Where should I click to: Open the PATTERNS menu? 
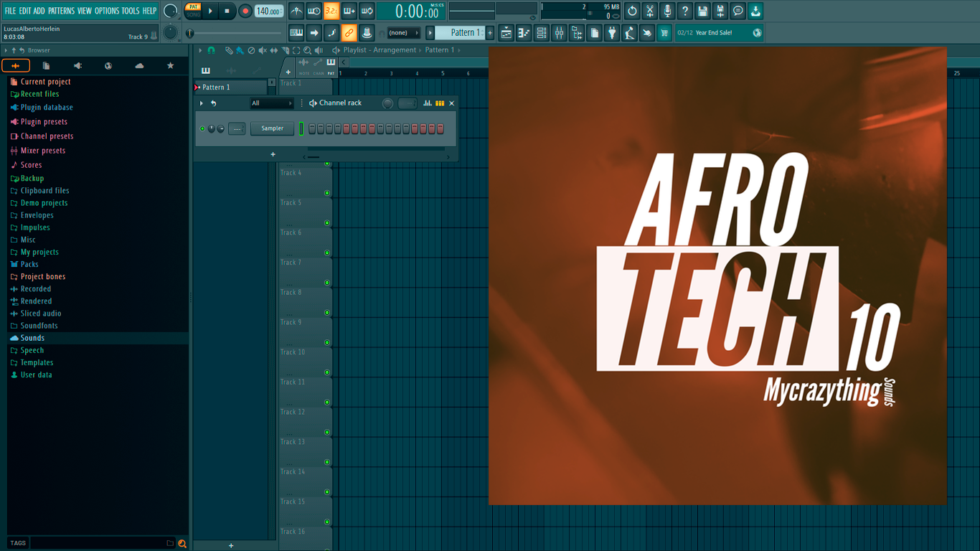(61, 11)
